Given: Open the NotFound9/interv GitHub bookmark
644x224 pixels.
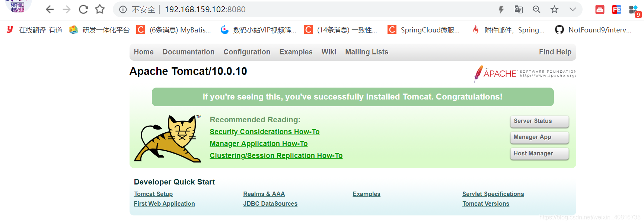Looking at the screenshot, I should point(593,30).
